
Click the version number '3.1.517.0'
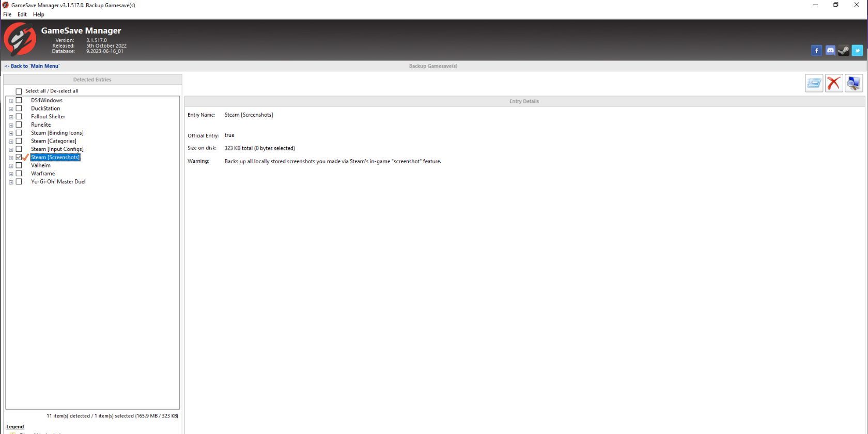pos(97,40)
